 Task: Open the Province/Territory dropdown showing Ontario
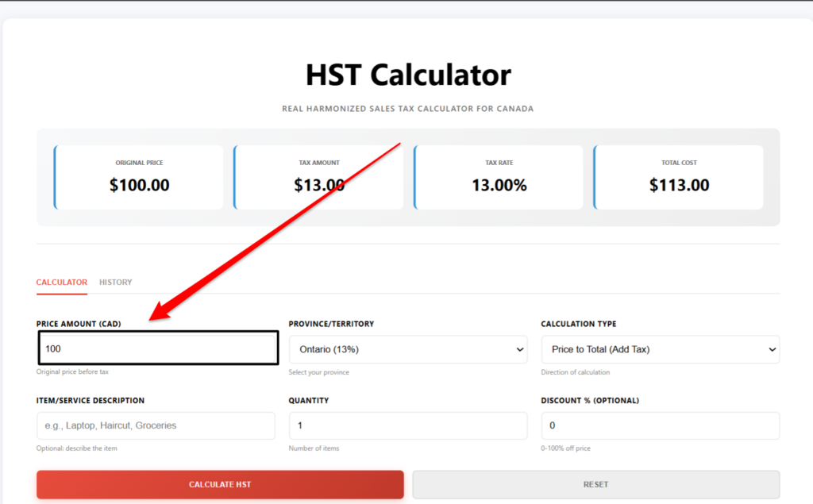[408, 349]
